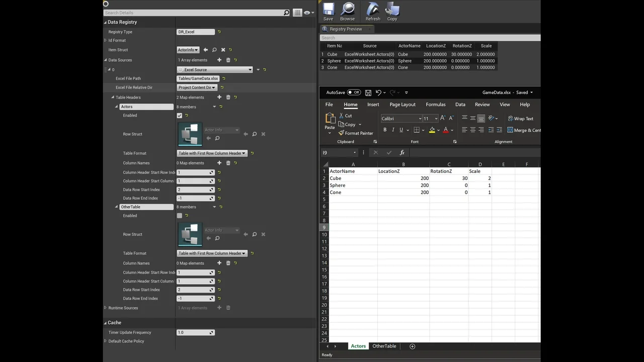Screen dimensions: 644x362
Task: Click the Browse toolbar icon
Action: pyautogui.click(x=347, y=10)
